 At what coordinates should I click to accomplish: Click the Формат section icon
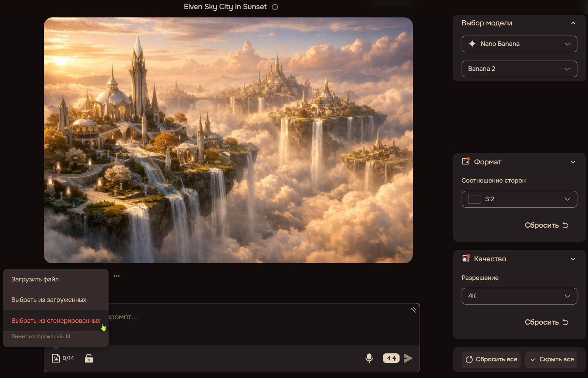(x=466, y=162)
